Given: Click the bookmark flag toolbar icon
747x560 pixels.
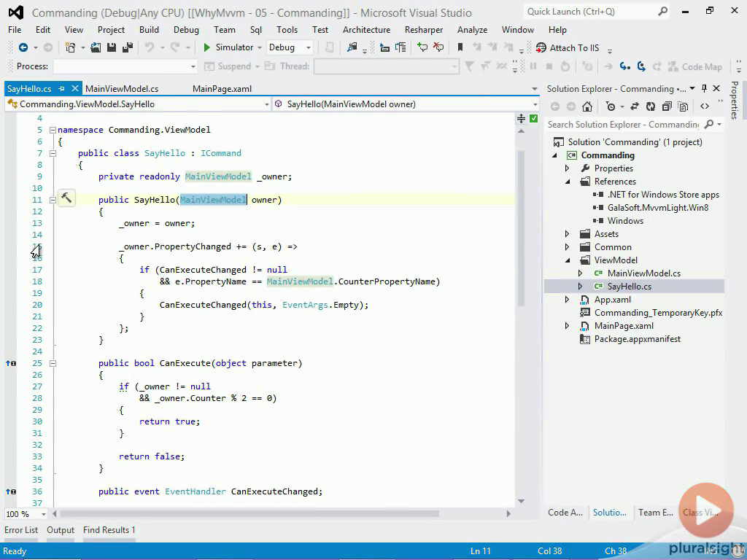Looking at the screenshot, I should click(460, 47).
